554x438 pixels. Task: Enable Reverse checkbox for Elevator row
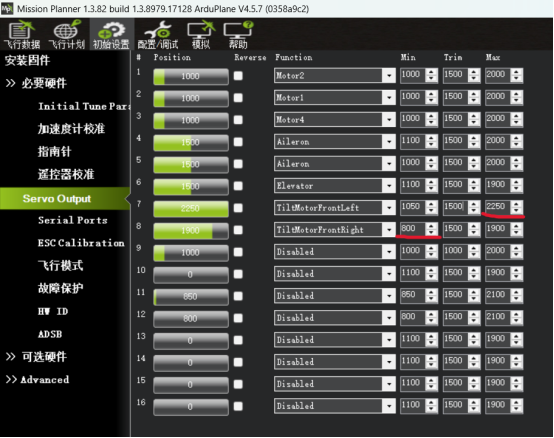tap(238, 186)
